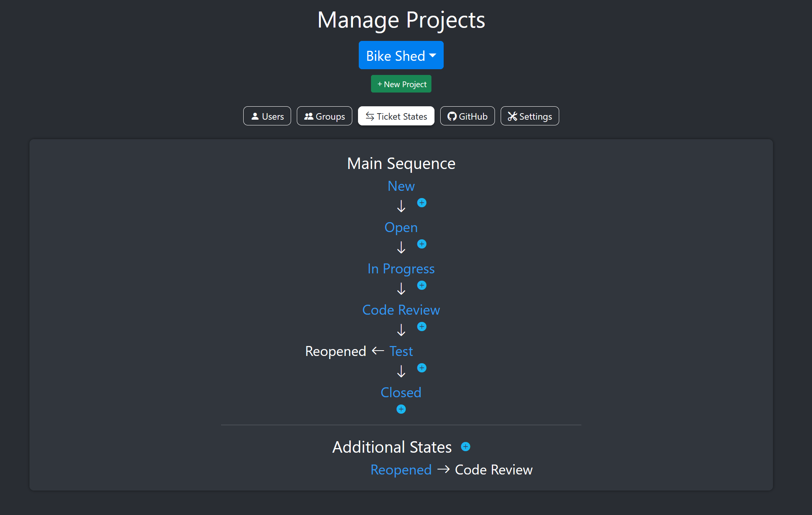Screen dimensions: 812x515
Task: Click the Code Review state link in Main Sequence
Action: click(401, 310)
